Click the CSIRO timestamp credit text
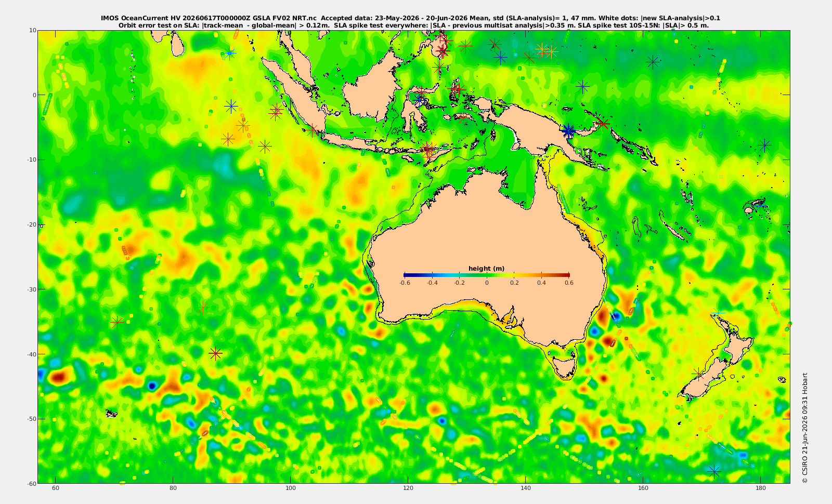 pyautogui.click(x=804, y=428)
